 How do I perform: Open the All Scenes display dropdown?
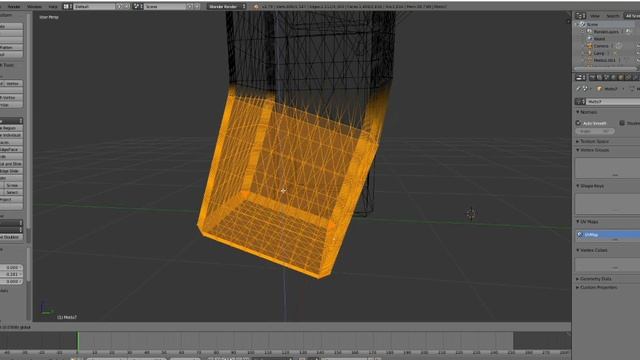coord(632,16)
